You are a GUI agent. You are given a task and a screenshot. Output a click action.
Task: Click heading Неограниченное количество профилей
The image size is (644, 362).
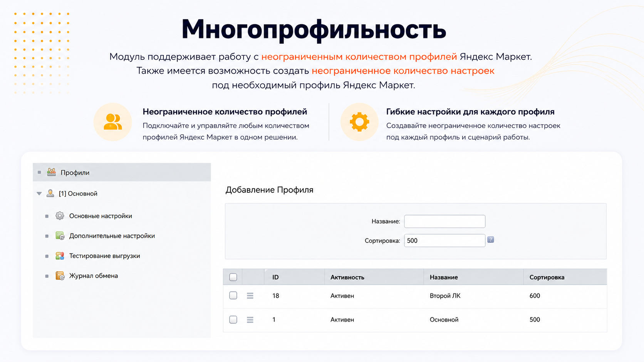[x=225, y=112]
